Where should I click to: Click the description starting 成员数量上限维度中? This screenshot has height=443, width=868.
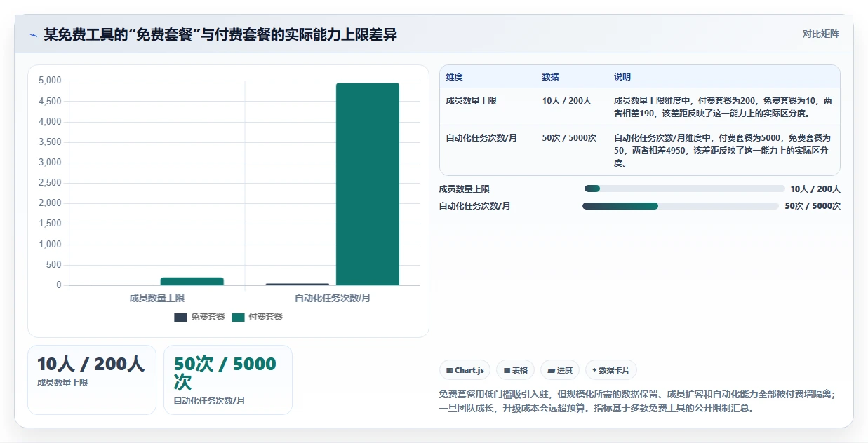(723, 107)
